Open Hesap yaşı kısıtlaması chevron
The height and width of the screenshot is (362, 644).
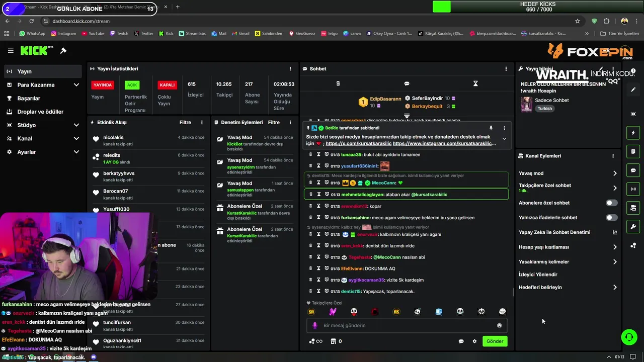pyautogui.click(x=614, y=247)
